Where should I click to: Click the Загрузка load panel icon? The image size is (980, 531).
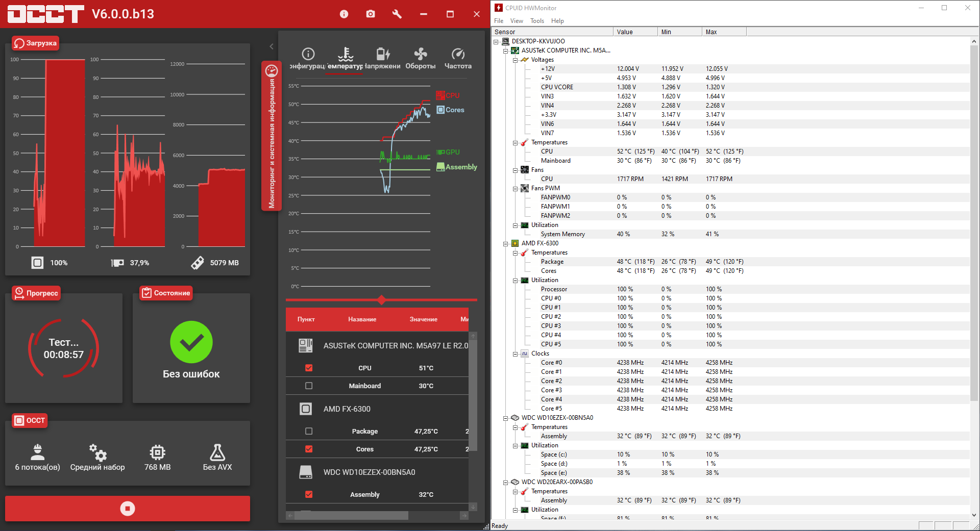point(19,43)
